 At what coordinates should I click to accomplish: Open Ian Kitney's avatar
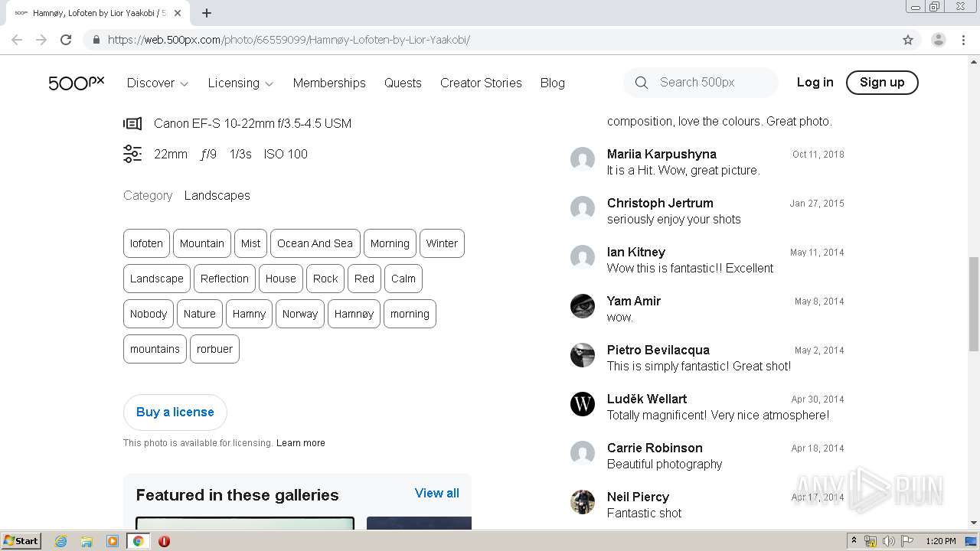(x=583, y=257)
